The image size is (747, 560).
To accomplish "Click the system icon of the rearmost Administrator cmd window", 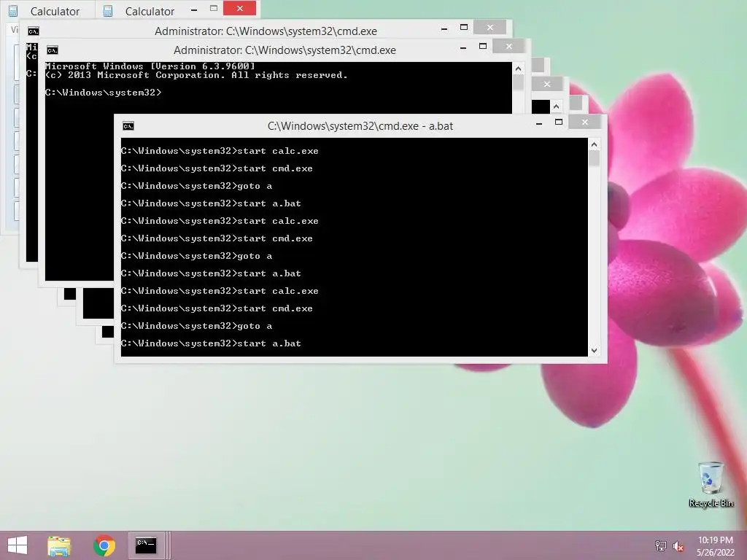I will click(x=34, y=31).
